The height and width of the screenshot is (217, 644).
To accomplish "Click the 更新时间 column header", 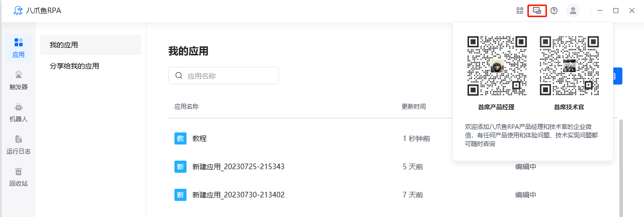I will pyautogui.click(x=414, y=107).
